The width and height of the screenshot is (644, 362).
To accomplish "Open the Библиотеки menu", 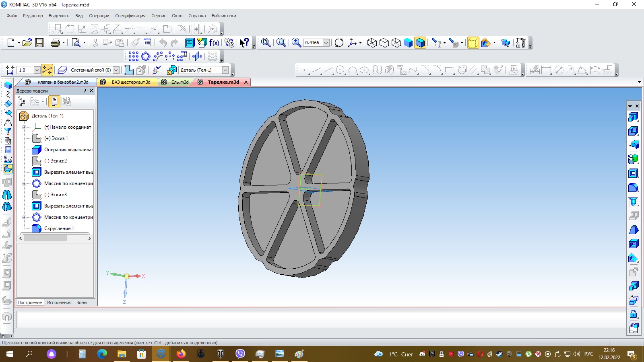I will point(224,16).
